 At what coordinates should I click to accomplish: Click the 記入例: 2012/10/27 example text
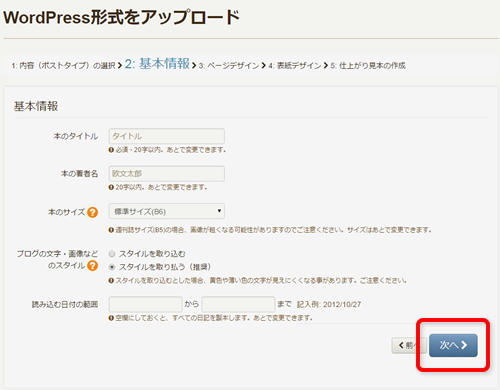click(329, 304)
